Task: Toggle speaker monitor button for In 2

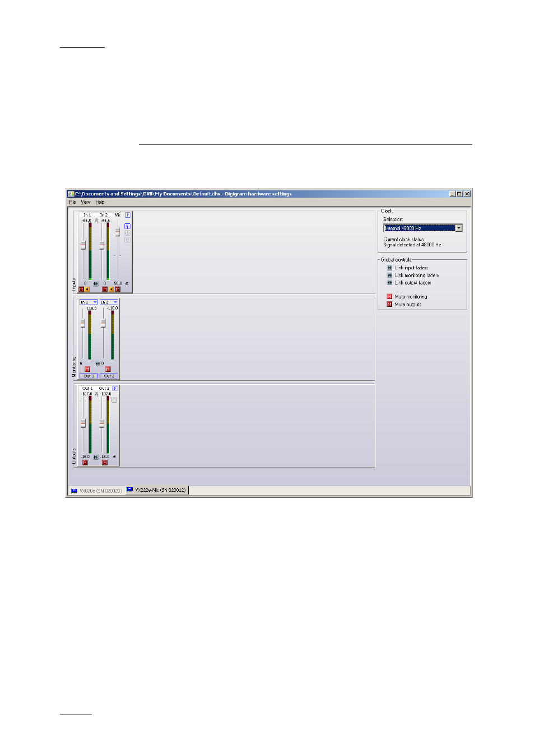Action: [x=111, y=289]
